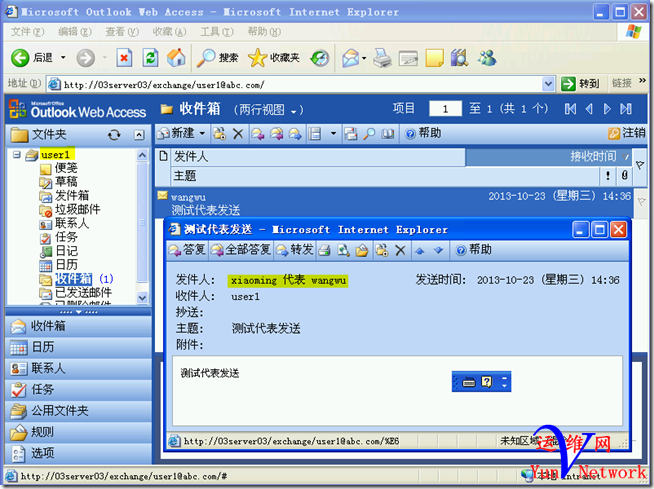Viewport: 654px width, 489px height.
Task: Open previous item up arrow in message window
Action: pos(420,251)
